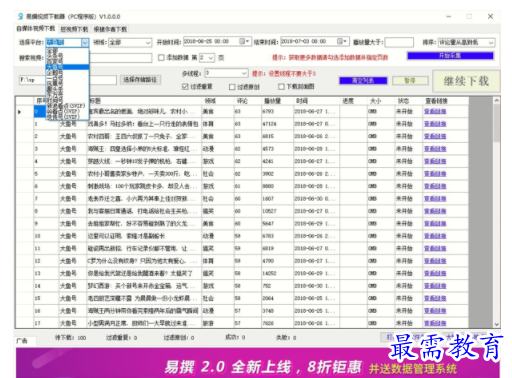
Task: Click the current-row arrow indicator on row 0
Action: (x=19, y=112)
